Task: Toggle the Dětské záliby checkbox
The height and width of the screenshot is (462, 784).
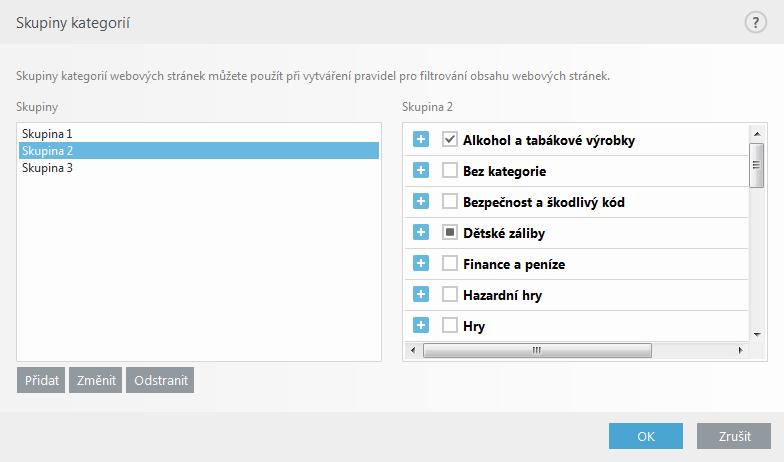Action: click(x=450, y=232)
